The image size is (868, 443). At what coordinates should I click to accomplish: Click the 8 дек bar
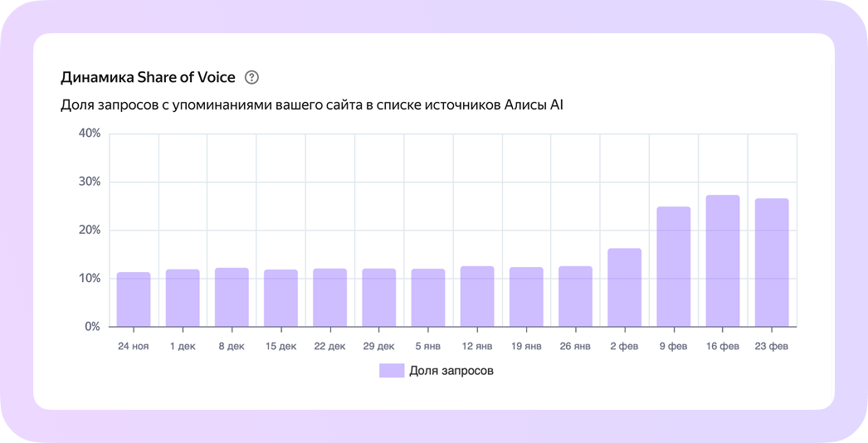coord(232,297)
